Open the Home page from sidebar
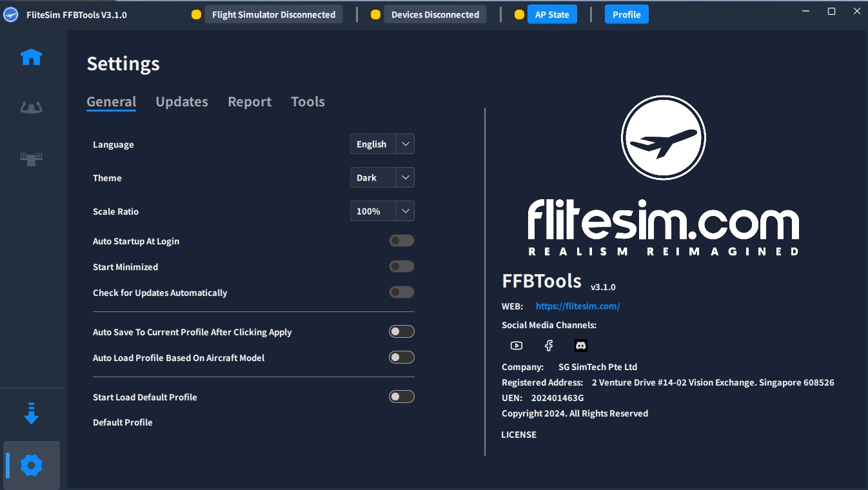 31,58
